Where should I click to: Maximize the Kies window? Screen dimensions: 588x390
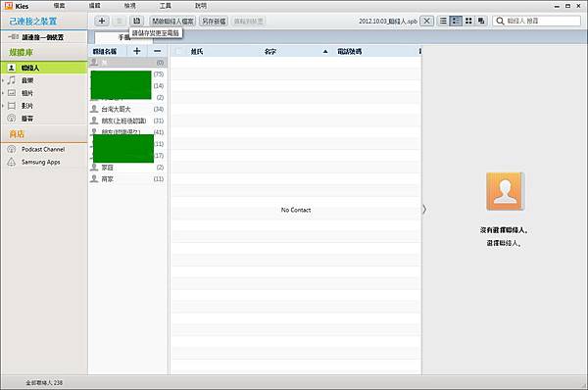tap(567, 6)
